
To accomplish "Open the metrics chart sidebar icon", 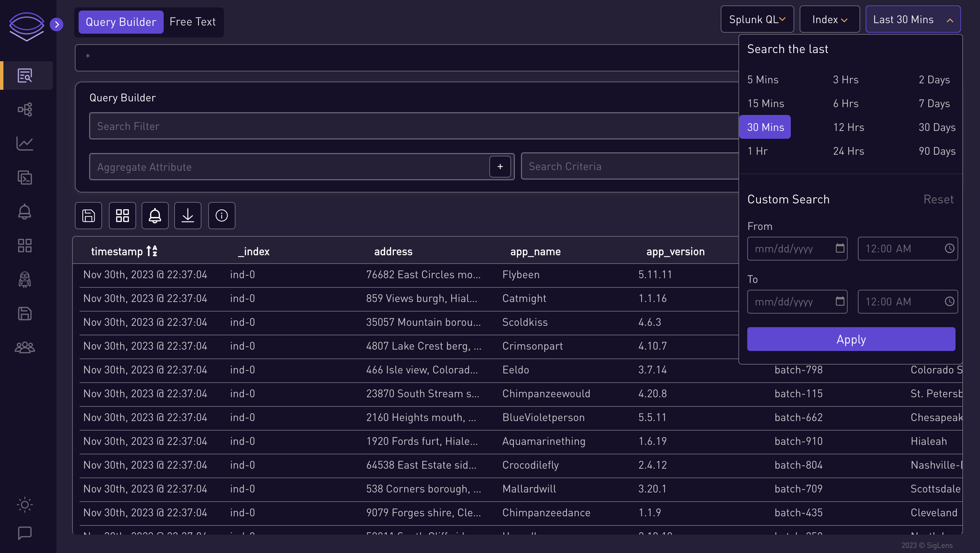I will click(25, 144).
